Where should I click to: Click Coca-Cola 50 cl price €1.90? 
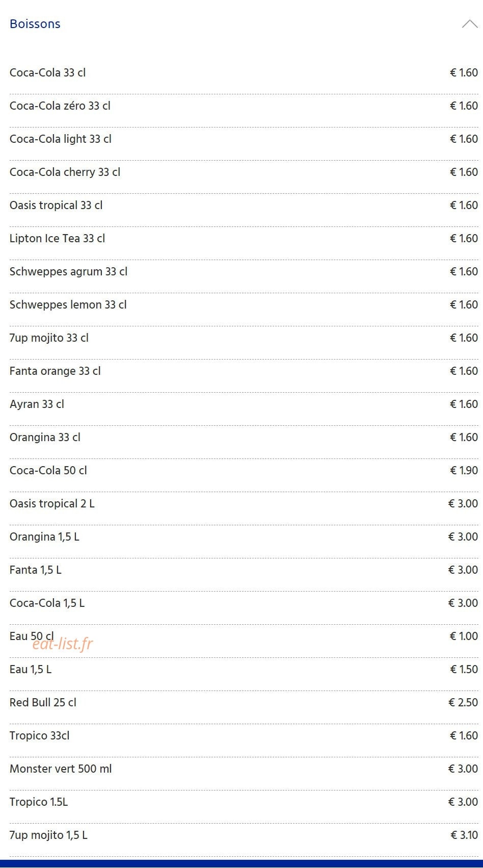tap(464, 471)
